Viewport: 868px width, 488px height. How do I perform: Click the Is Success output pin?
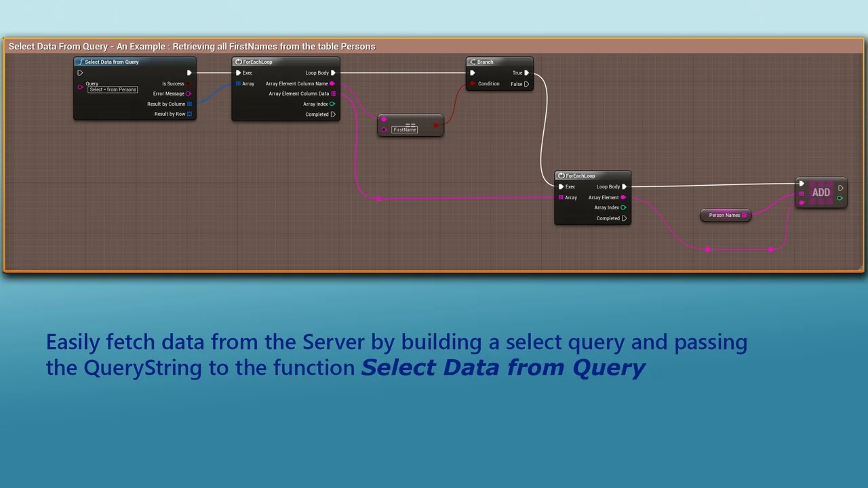coord(189,83)
